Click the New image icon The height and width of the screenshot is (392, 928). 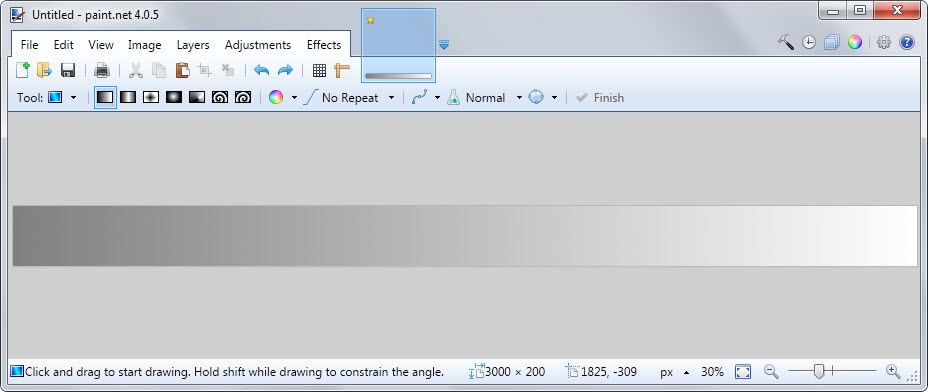click(22, 70)
